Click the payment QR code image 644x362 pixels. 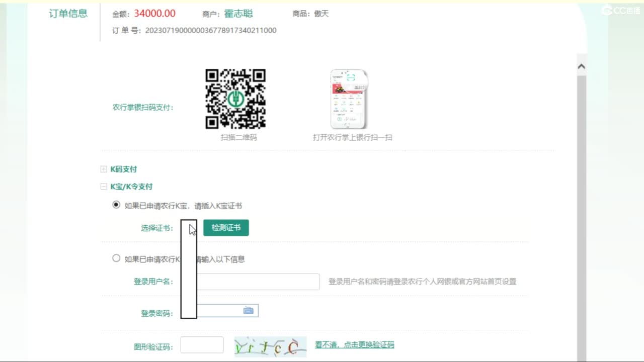235,99
